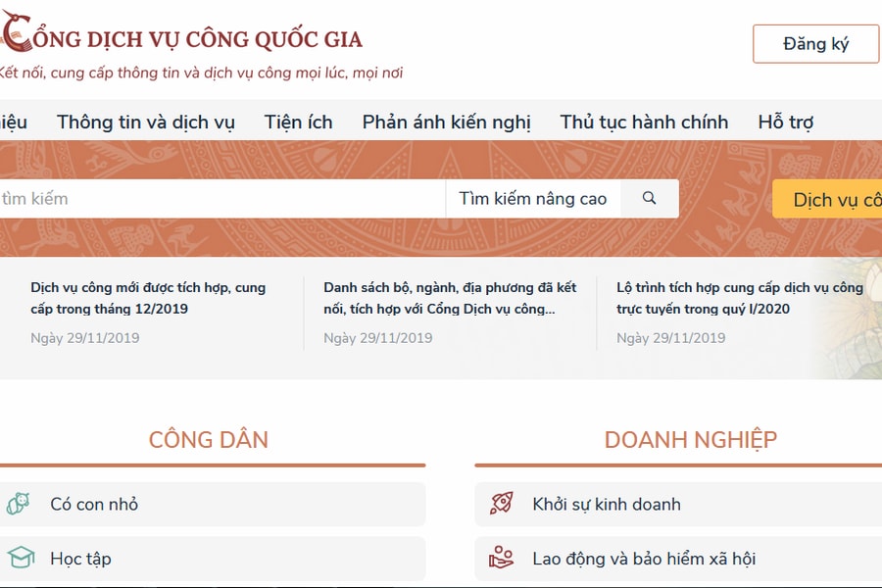This screenshot has height=588, width=882.
Task: Select Phản ánh kiến nghị in navigation
Action: pos(446,122)
